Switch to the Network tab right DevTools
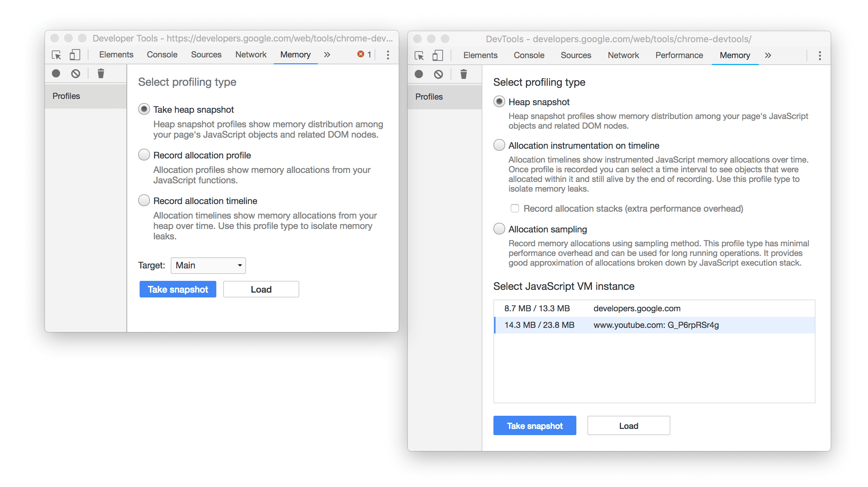This screenshot has width=868, height=487. point(622,54)
